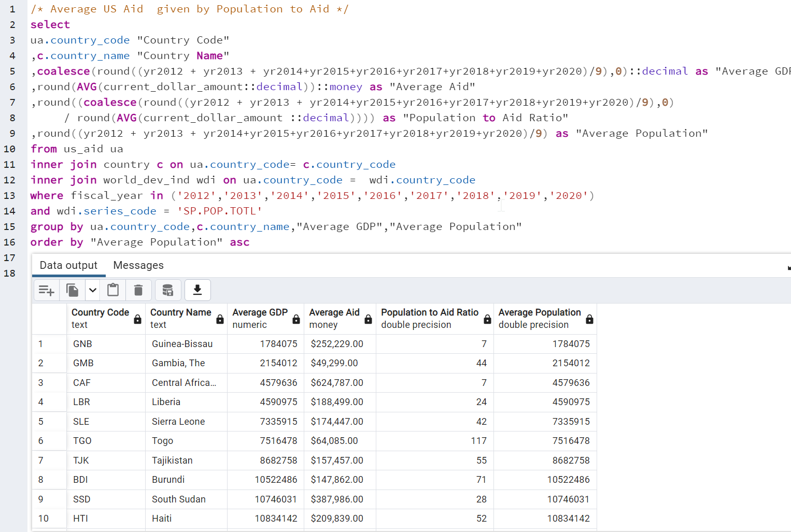791x532 pixels.
Task: Click the lock icon on Average Population column
Action: (589, 319)
